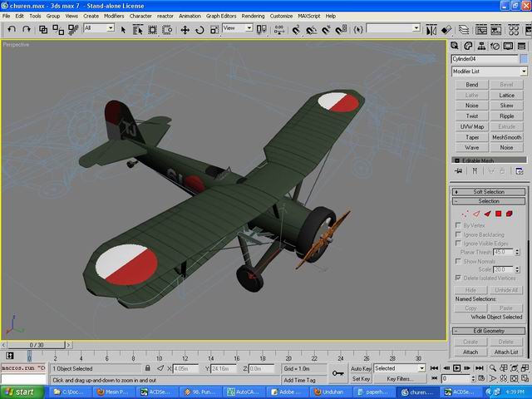Activate the Select Object arrow tool
The width and height of the screenshot is (532, 399).
123,29
